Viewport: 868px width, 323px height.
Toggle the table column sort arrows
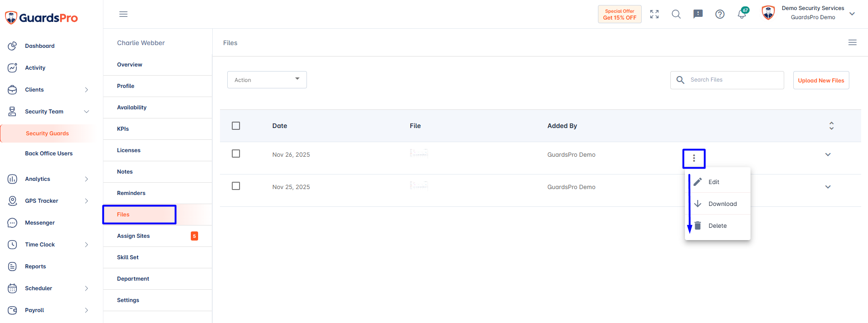click(832, 126)
